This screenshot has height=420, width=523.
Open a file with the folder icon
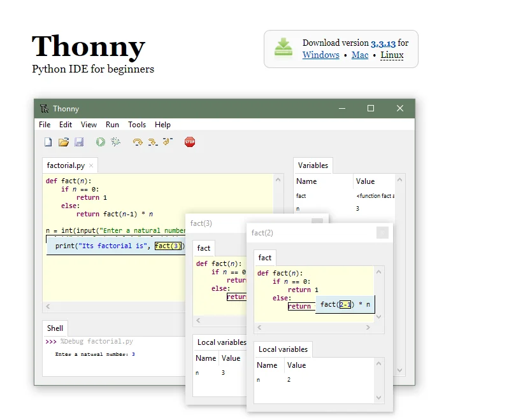63,142
